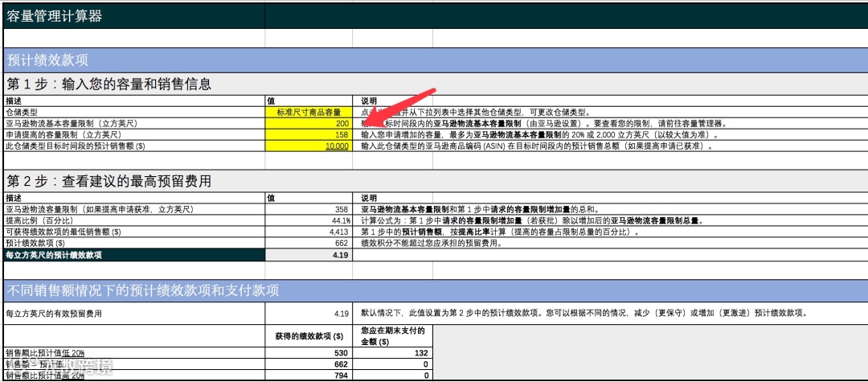The height and width of the screenshot is (382, 868).
Task: Select the 0 payment cell beside 662
Action: point(392,364)
